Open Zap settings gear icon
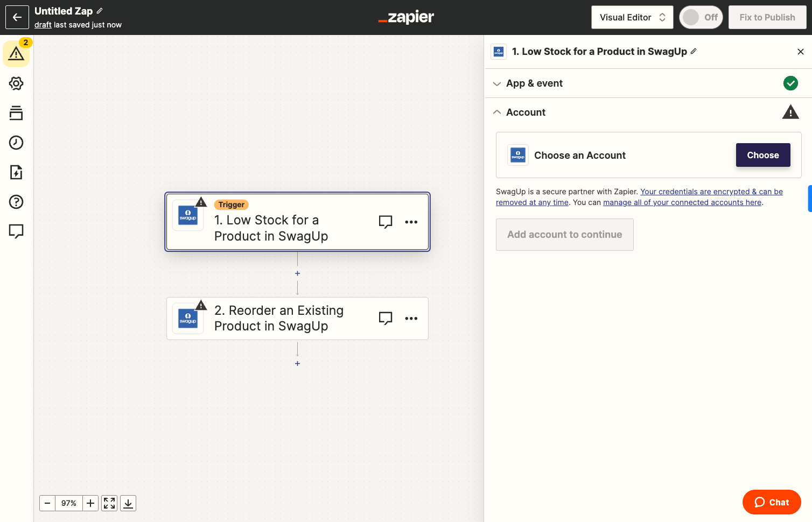This screenshot has width=812, height=522. coord(16,83)
